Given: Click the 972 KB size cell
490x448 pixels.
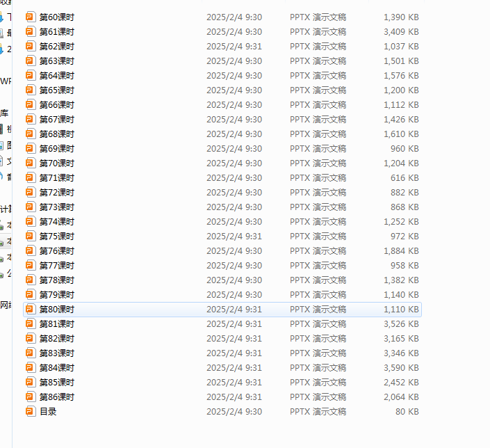Looking at the screenshot, I should (405, 236).
